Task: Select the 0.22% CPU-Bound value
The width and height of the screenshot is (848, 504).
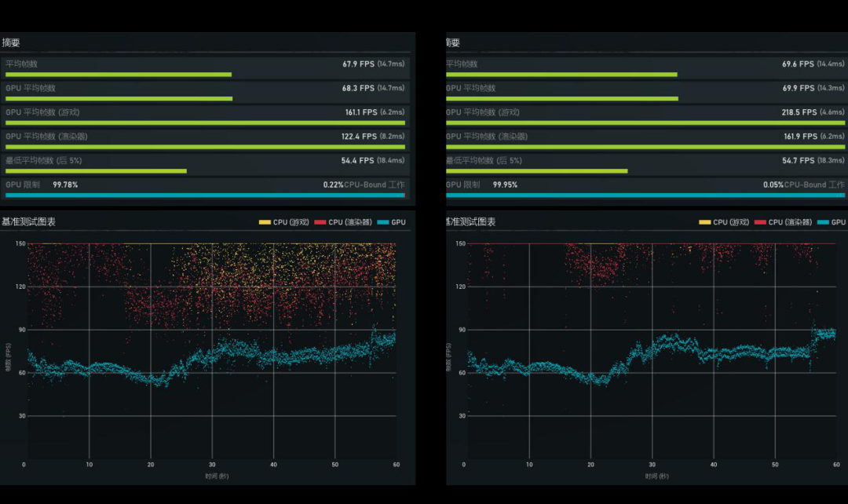Action: coord(333,185)
